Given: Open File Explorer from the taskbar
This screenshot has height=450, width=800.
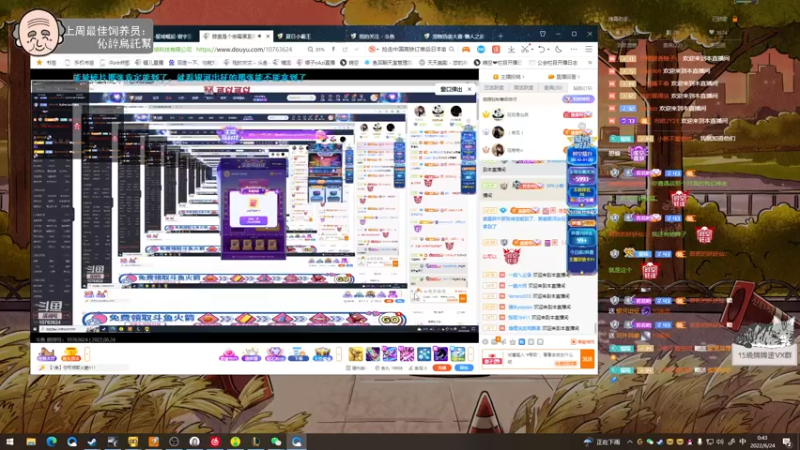Looking at the screenshot, I should [31, 441].
